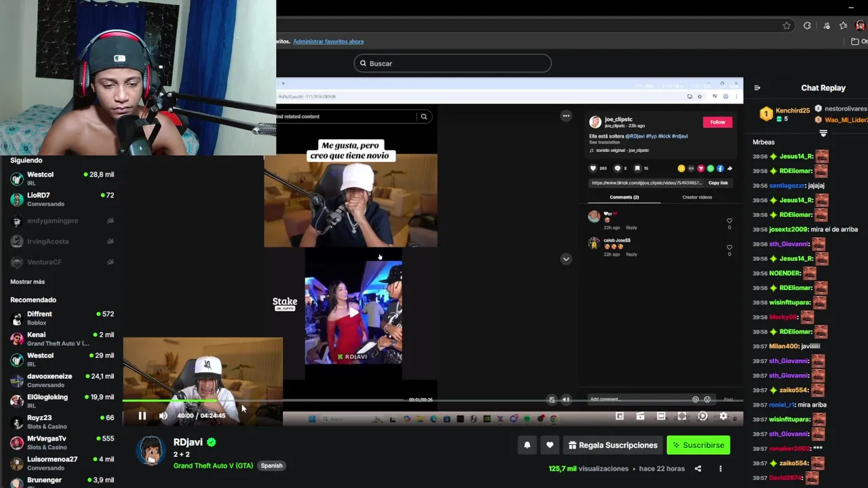Open Brunenger recommended channel

tap(62, 481)
